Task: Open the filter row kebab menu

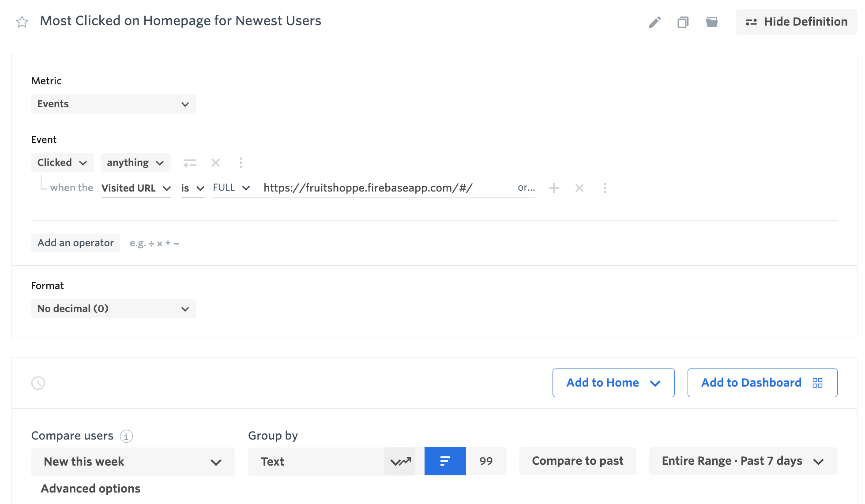Action: (605, 188)
